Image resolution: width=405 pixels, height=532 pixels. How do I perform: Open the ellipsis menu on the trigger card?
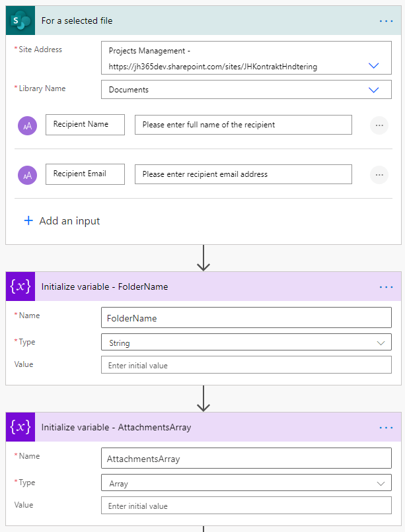386,20
